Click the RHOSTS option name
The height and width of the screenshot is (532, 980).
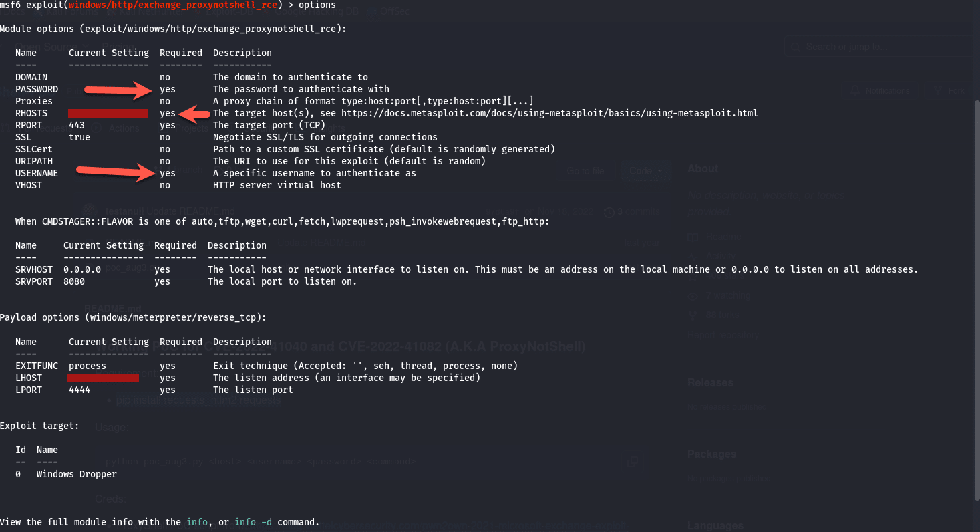[31, 114]
